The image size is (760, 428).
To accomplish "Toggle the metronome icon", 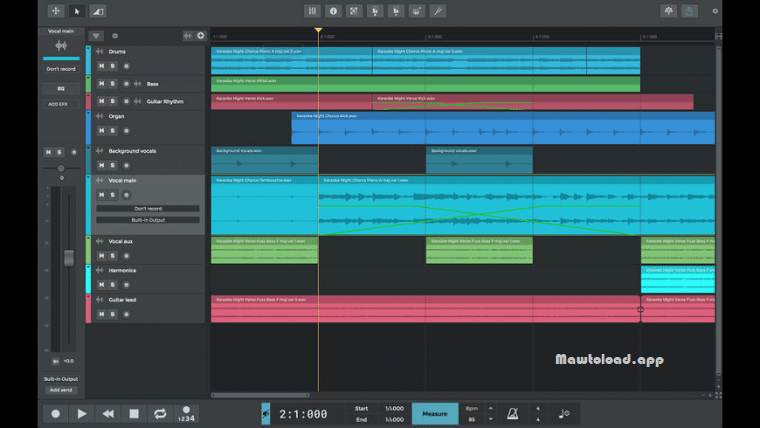I will tap(512, 413).
